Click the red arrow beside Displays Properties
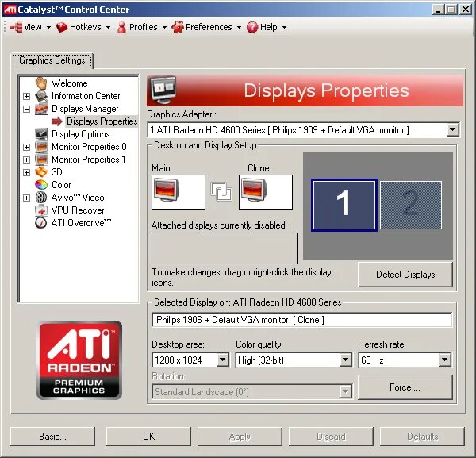The image size is (476, 458). click(x=57, y=121)
